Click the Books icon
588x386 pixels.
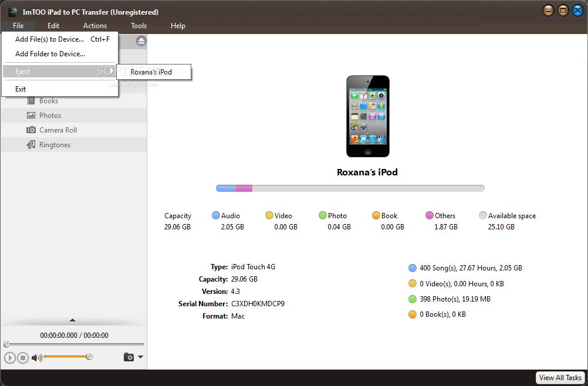[31, 101]
